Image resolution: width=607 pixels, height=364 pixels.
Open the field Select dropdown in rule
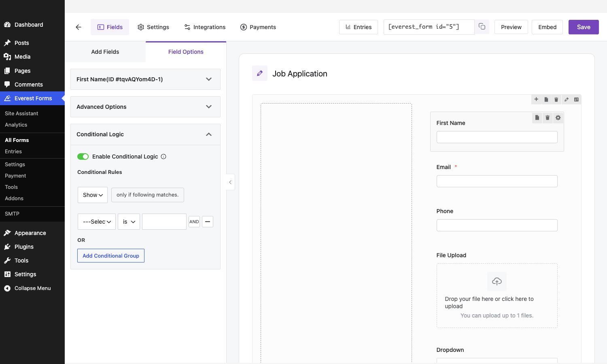click(97, 222)
